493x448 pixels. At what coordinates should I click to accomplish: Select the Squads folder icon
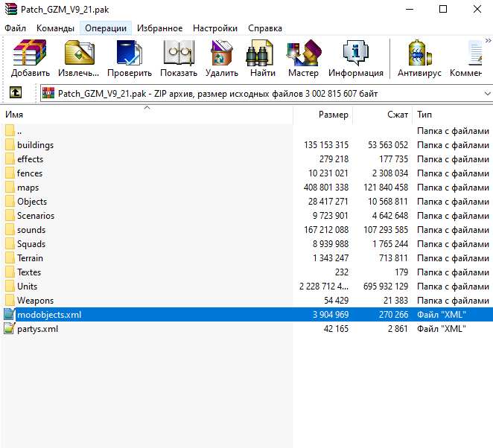(10, 244)
